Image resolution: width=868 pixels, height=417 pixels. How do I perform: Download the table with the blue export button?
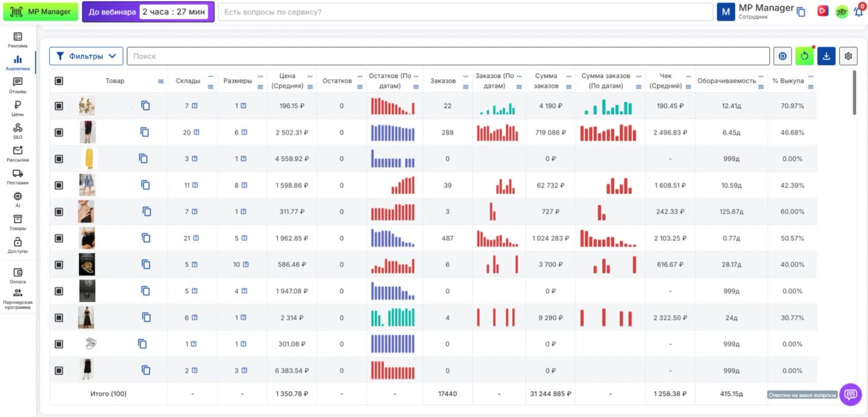826,56
